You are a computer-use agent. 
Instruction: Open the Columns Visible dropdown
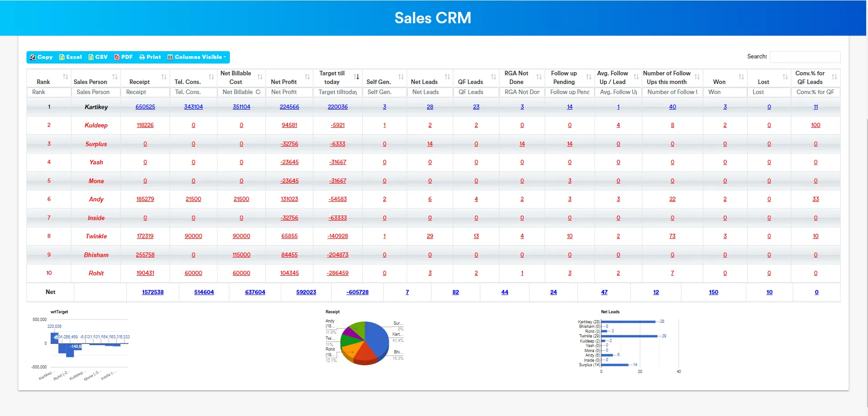tap(197, 57)
